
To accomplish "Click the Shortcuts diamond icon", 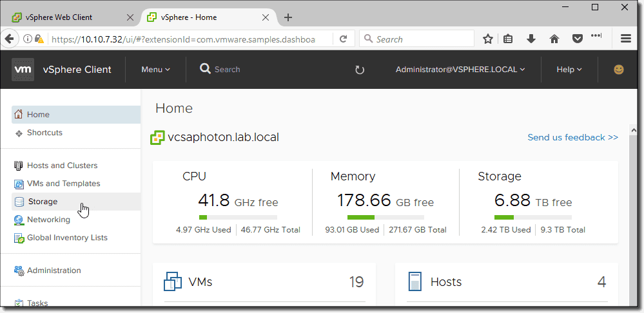I will click(x=19, y=133).
